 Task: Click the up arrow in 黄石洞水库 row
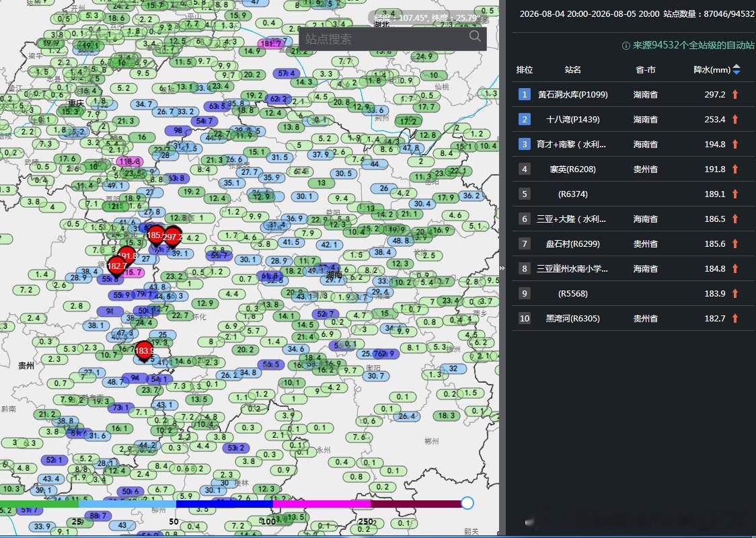pyautogui.click(x=735, y=95)
